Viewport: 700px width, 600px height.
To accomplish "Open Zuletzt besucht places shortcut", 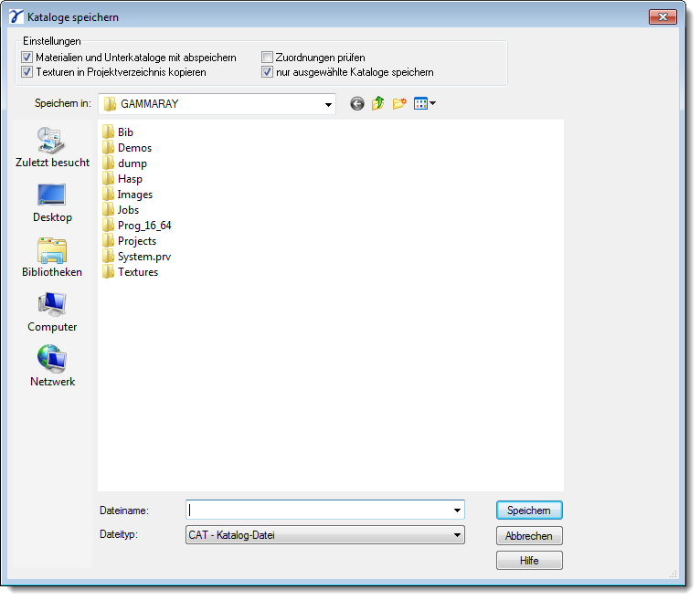I will pyautogui.click(x=52, y=147).
